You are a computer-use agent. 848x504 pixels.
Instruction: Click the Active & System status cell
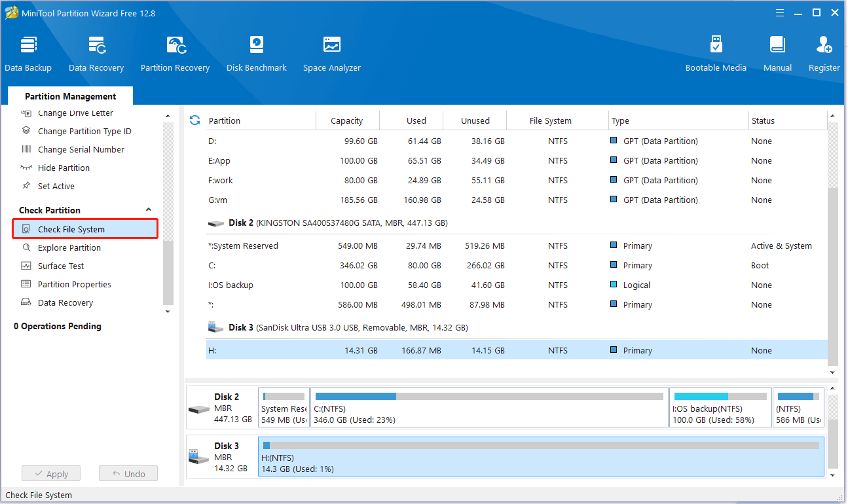pos(781,245)
